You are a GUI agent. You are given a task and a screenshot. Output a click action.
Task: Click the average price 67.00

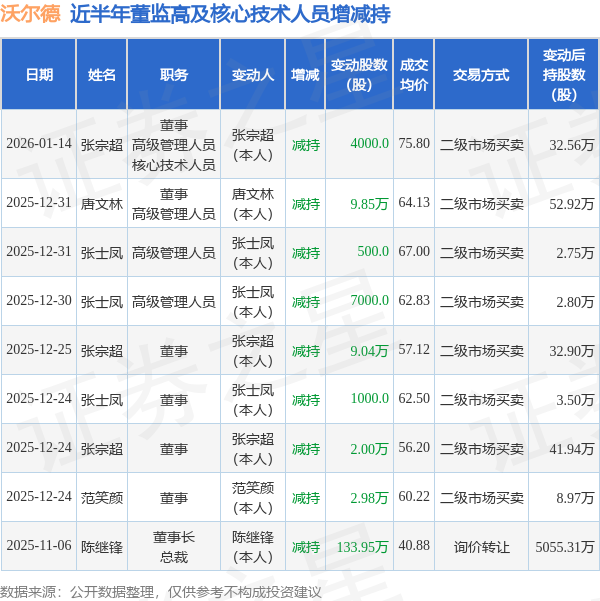(414, 252)
